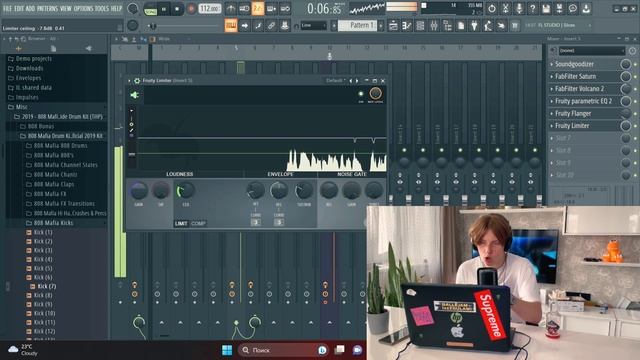Open Fruity Limiter gear settings icon
This screenshot has height=360, width=640.
pyautogui.click(x=137, y=81)
